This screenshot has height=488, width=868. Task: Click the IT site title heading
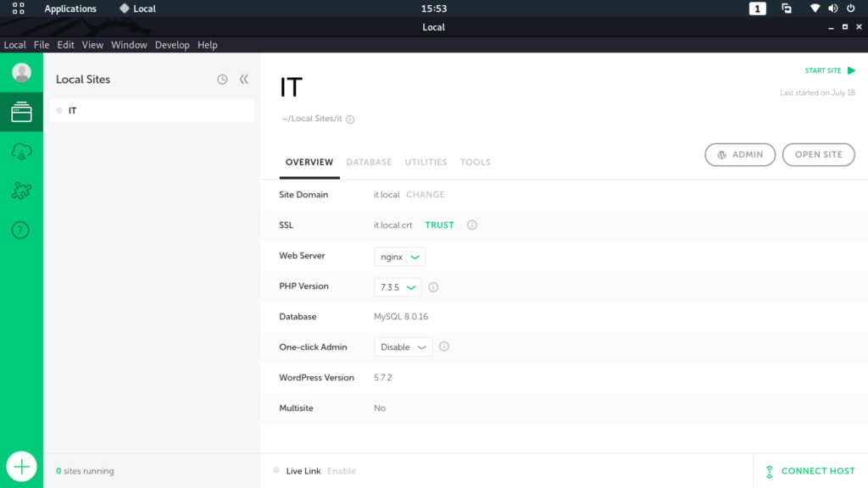tap(292, 87)
